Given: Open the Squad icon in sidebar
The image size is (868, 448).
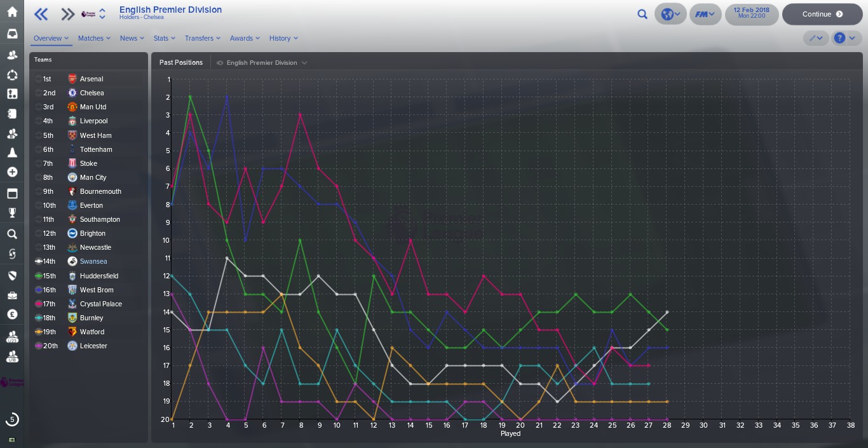Looking at the screenshot, I should [12, 55].
